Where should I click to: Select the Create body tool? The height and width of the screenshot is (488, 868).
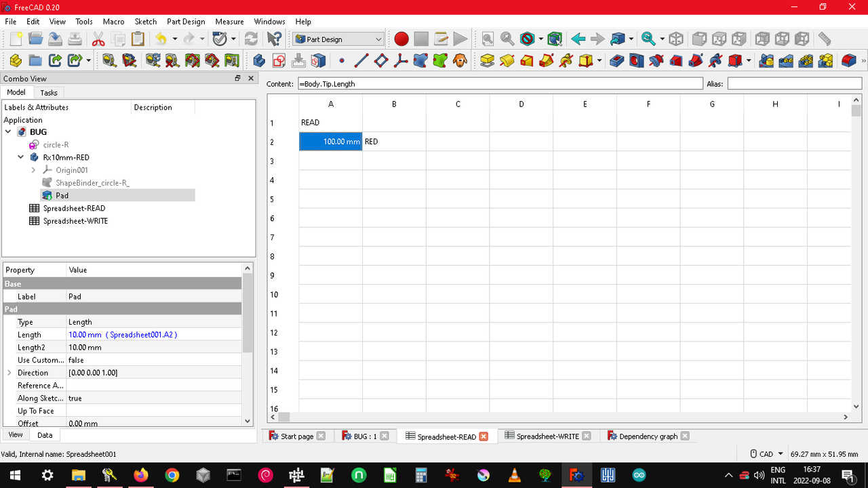pyautogui.click(x=259, y=60)
